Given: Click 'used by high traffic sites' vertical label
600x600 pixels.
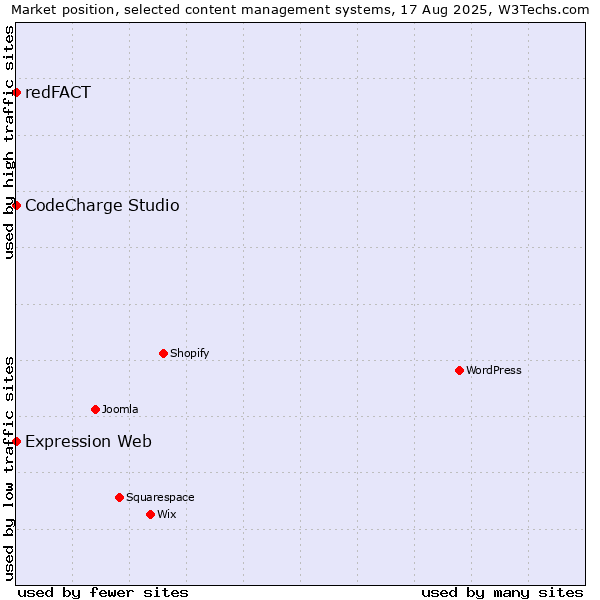Looking at the screenshot, I should tap(9, 142).
